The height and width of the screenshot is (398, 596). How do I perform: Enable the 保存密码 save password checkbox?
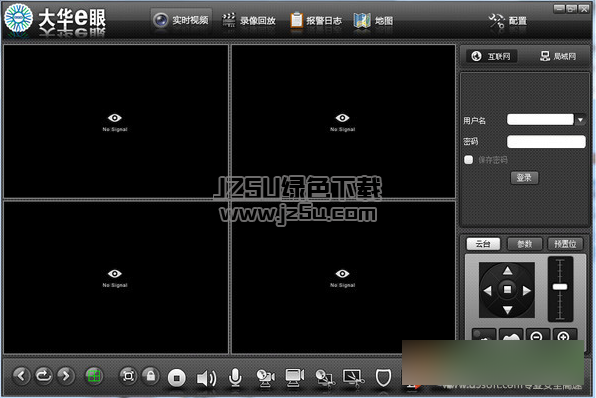click(x=468, y=160)
